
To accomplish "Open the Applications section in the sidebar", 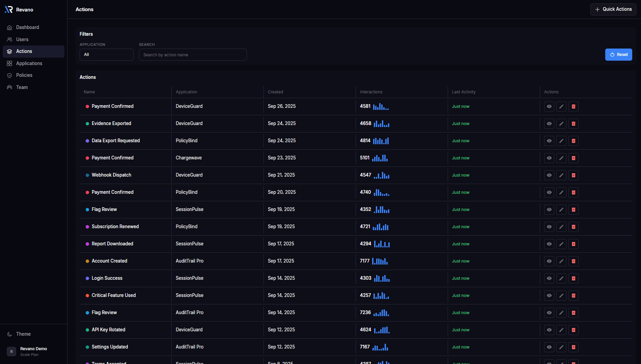I will [x=29, y=63].
